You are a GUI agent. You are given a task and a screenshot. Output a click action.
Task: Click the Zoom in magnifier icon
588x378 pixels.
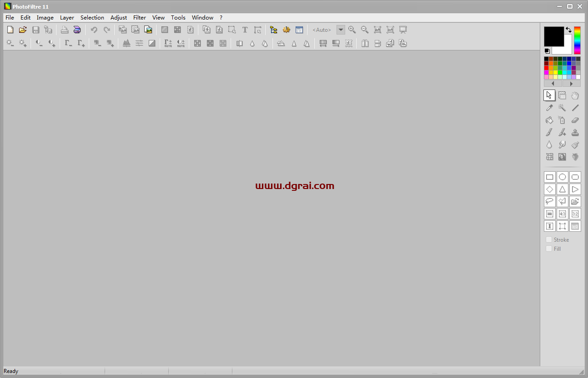click(352, 30)
